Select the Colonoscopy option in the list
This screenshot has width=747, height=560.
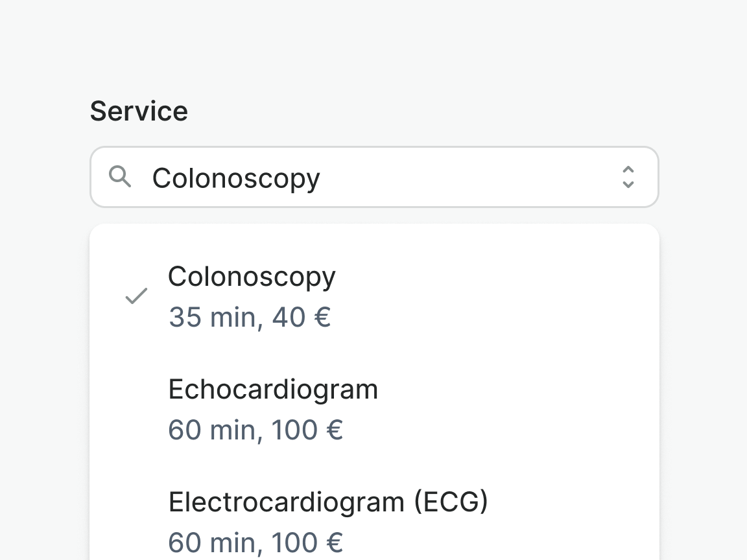click(252, 277)
